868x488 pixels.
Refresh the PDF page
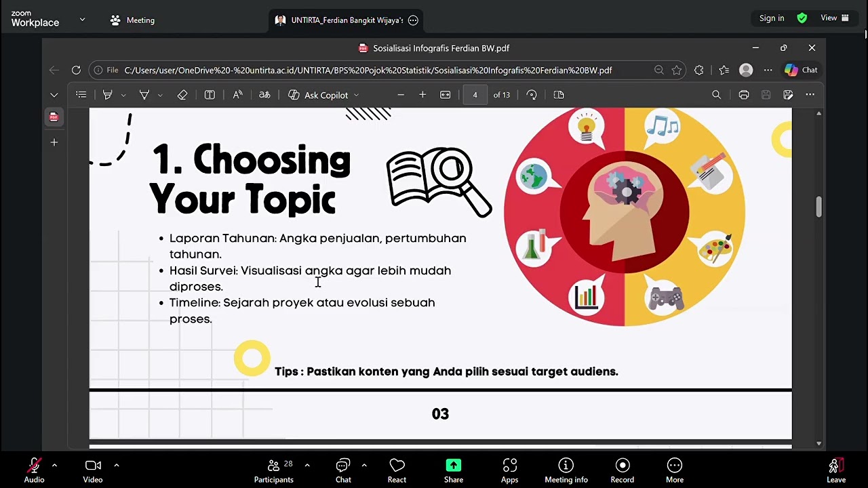point(76,70)
